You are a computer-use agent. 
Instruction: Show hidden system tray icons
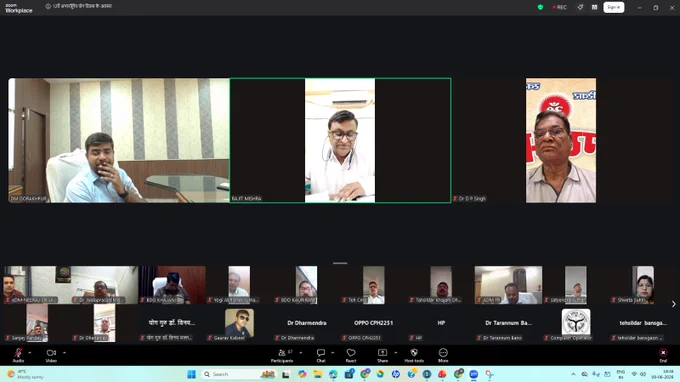[573, 374]
